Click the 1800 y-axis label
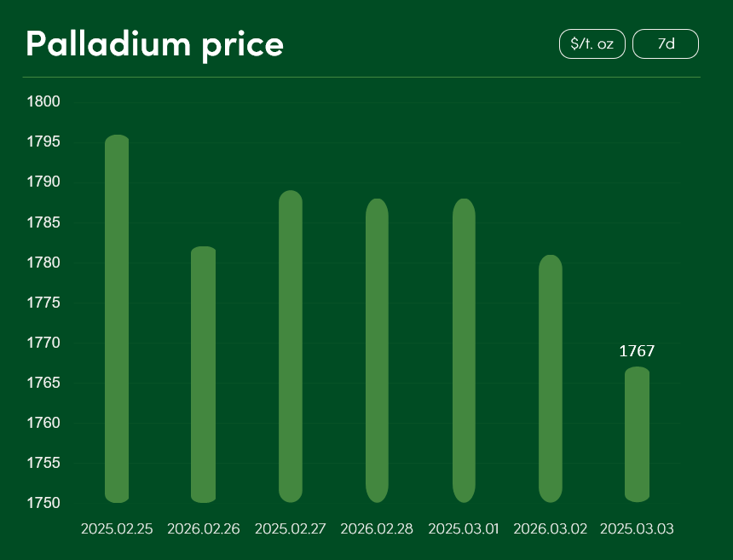Image resolution: width=733 pixels, height=560 pixels. 43,102
